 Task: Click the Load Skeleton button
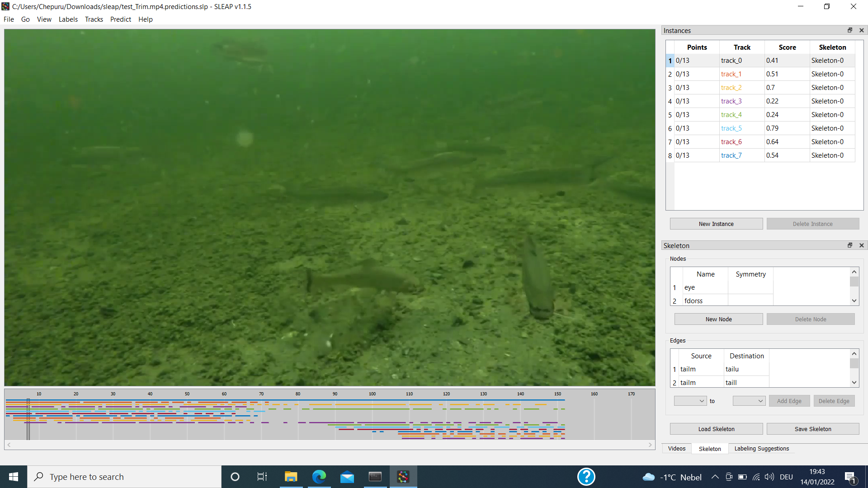(716, 428)
